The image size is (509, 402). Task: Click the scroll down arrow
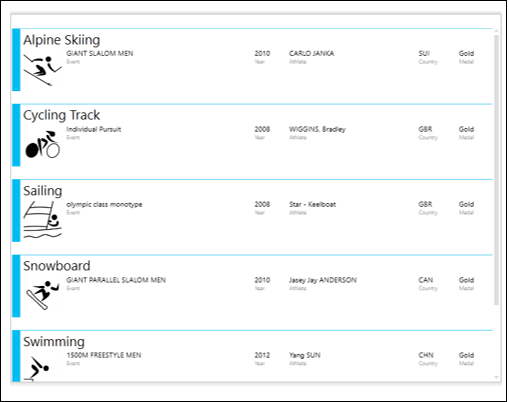(x=496, y=377)
